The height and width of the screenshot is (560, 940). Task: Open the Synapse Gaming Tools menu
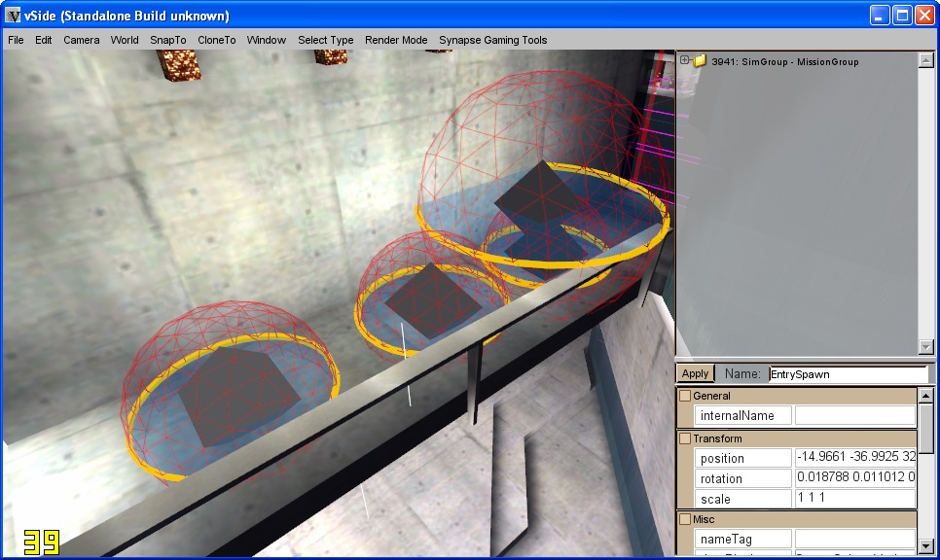tap(492, 40)
